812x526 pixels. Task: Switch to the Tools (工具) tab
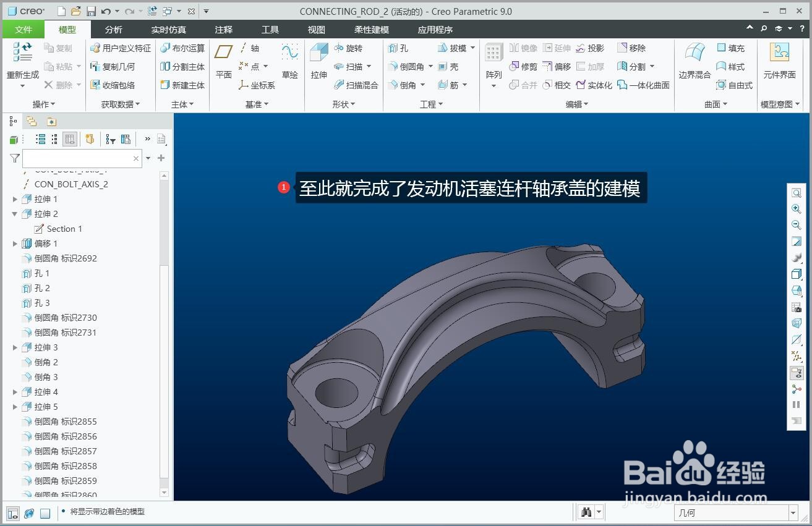[270, 30]
